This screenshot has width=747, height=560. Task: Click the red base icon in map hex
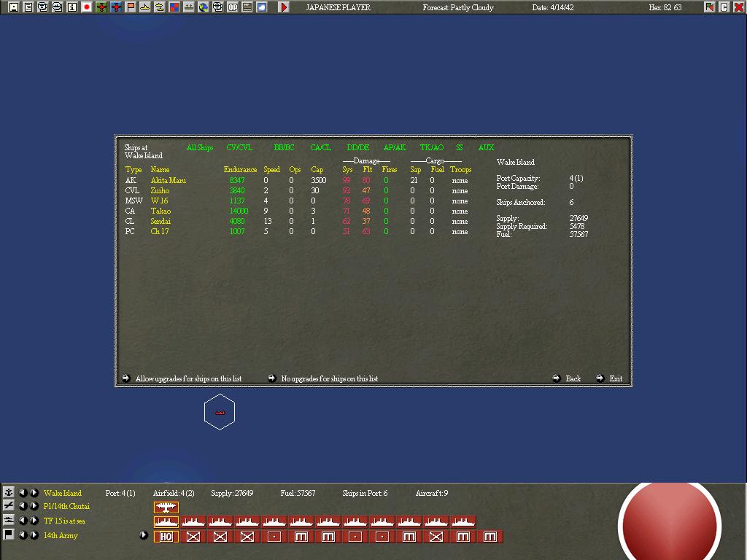[220, 413]
